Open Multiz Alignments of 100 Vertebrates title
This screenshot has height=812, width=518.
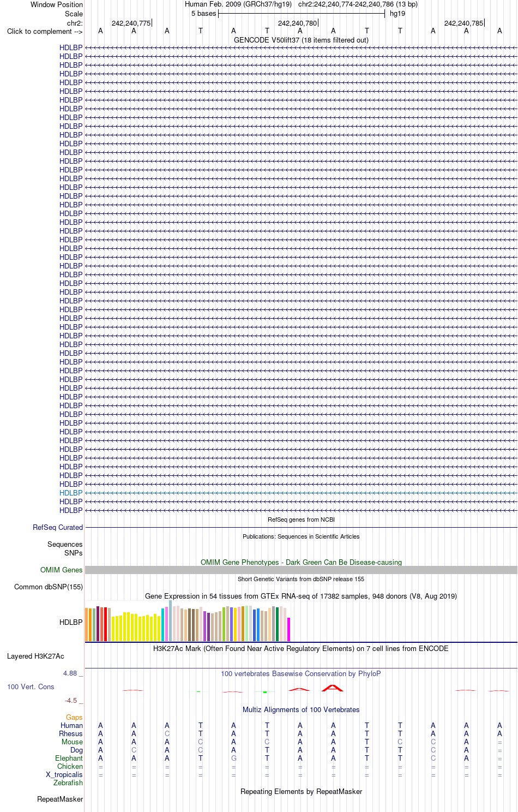[x=301, y=709]
